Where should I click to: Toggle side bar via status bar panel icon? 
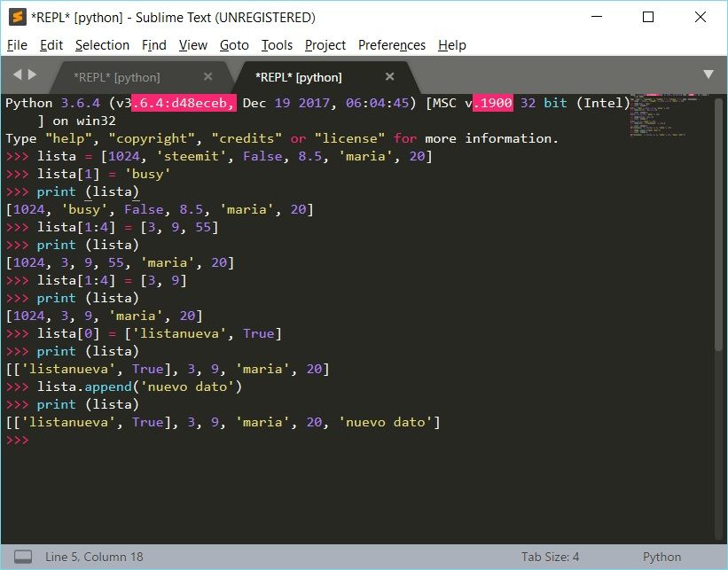[x=23, y=557]
